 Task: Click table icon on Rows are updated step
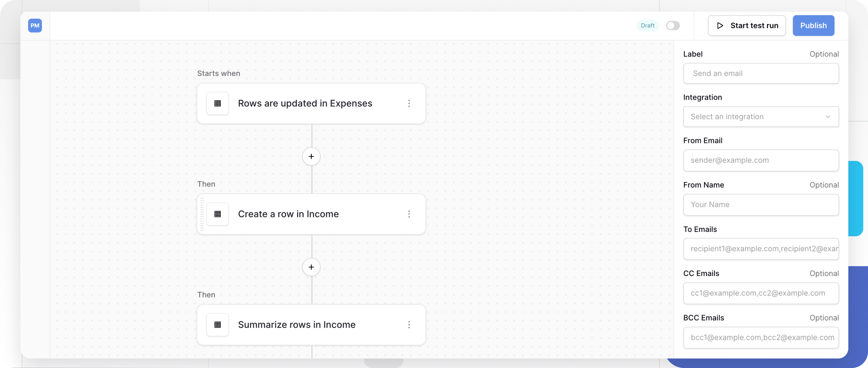pos(218,103)
